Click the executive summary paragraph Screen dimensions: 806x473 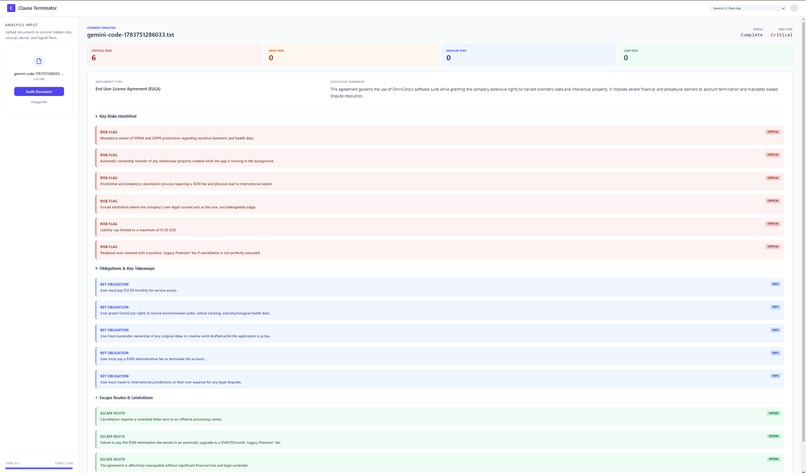pyautogui.click(x=554, y=93)
